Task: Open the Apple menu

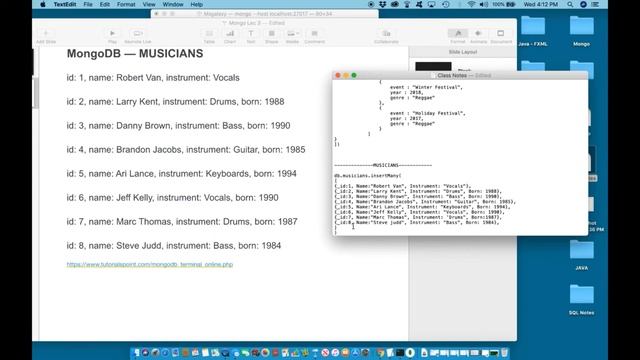Action: tap(43, 4)
